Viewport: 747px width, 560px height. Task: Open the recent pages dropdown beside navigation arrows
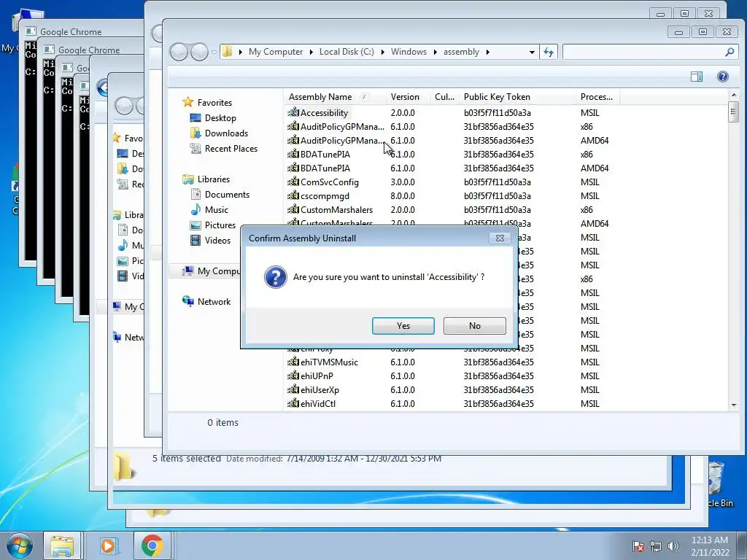[214, 52]
